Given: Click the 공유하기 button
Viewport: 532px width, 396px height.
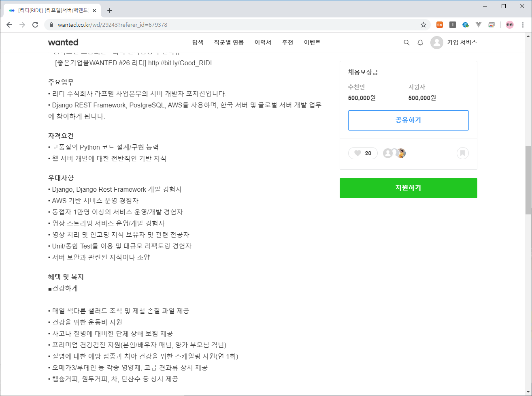Looking at the screenshot, I should pos(408,120).
